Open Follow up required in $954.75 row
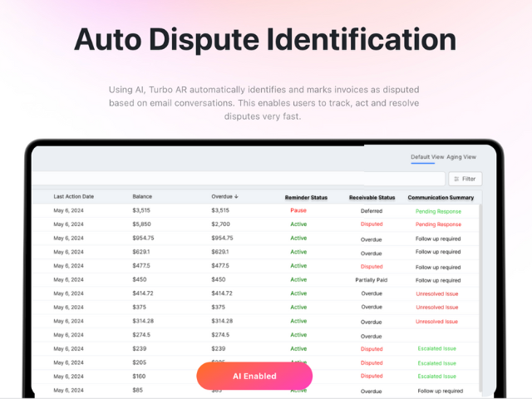Screen dimensions: 532x399 (x=438, y=239)
